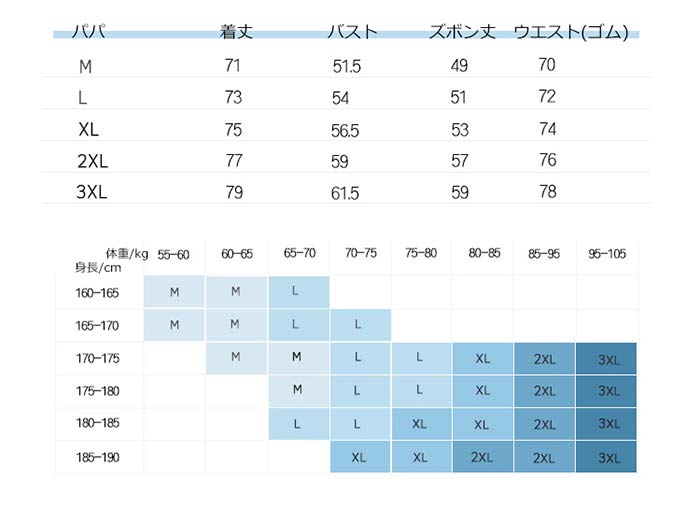Click the ウエスト(ゴム) column header
700x508 pixels.
pyautogui.click(x=570, y=32)
